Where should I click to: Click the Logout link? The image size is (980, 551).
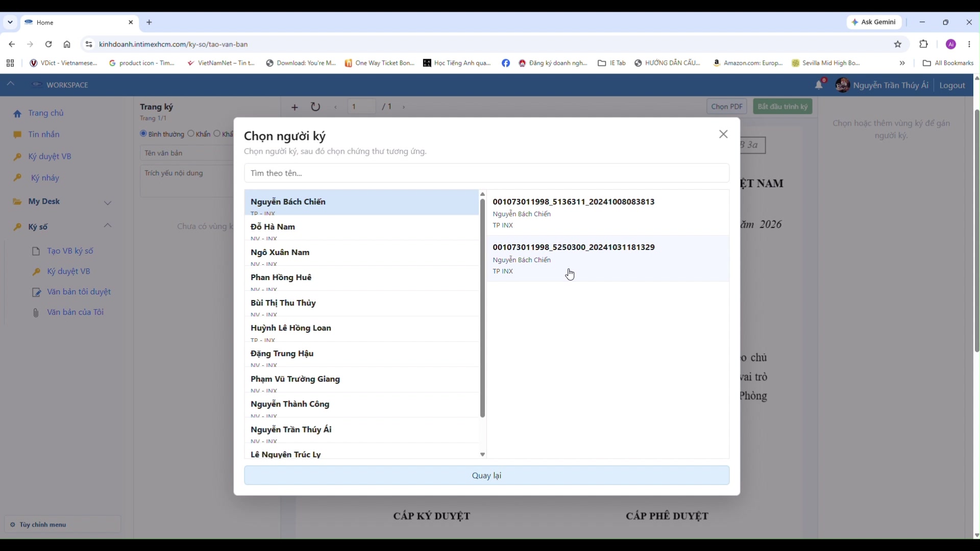(952, 86)
